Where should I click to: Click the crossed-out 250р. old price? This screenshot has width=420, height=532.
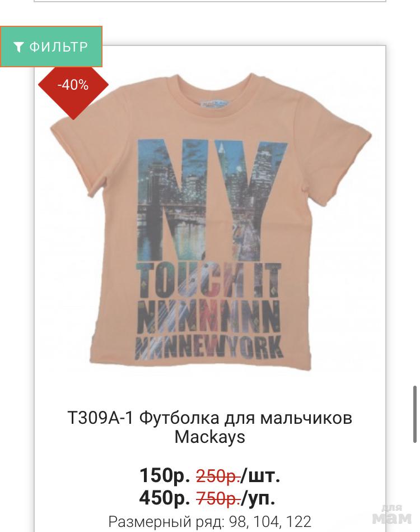pyautogui.click(x=218, y=476)
